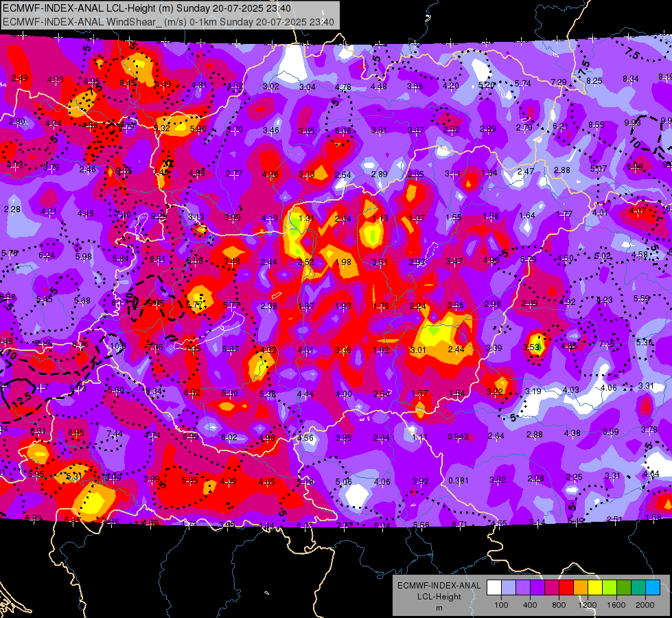Image resolution: width=672 pixels, height=618 pixels.
Task: Click the light lavender legend swatch
Action: (508, 588)
